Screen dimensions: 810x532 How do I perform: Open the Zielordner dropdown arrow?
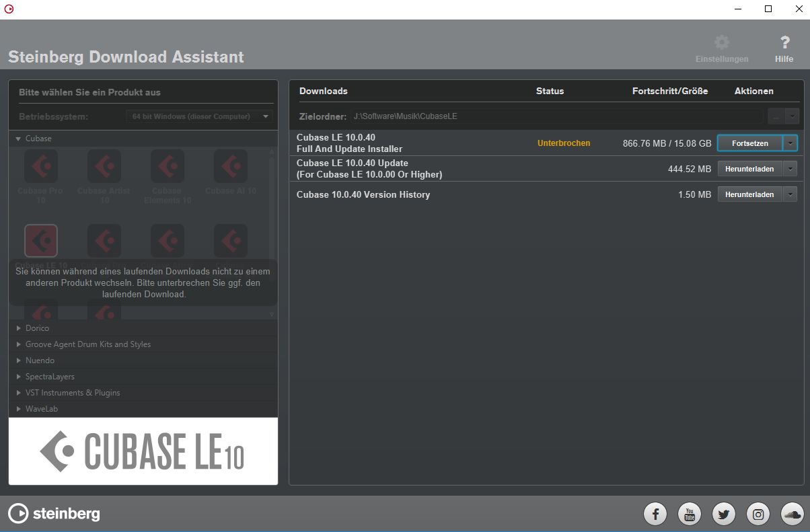point(792,116)
